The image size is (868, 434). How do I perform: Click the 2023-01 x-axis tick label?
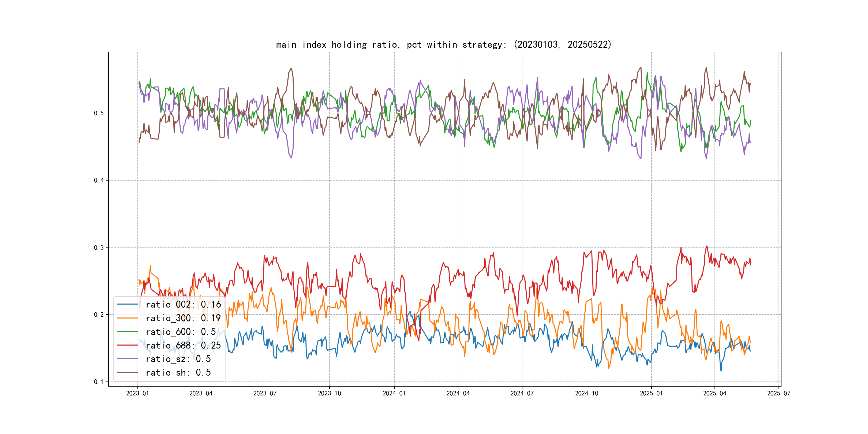(137, 393)
